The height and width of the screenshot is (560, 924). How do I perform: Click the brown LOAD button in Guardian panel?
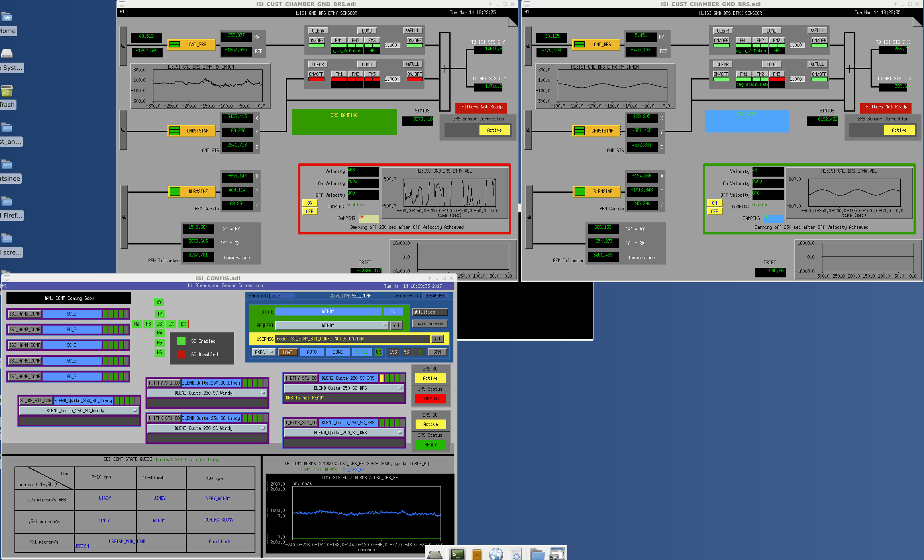[288, 352]
